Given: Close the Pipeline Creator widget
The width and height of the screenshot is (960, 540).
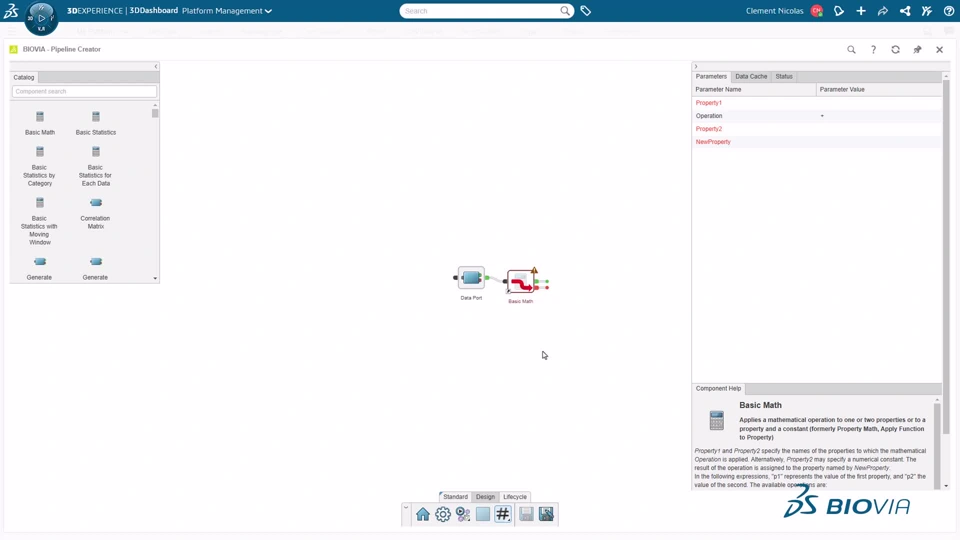Looking at the screenshot, I should pyautogui.click(x=939, y=50).
